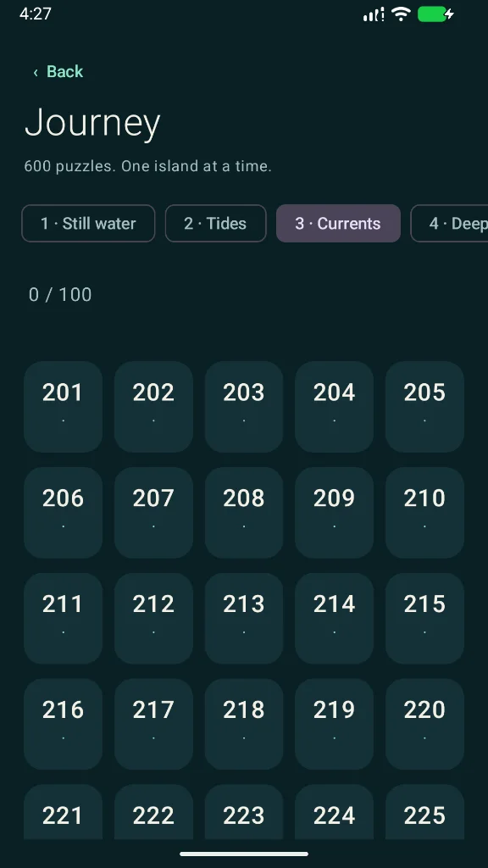Start puzzle 203

click(x=244, y=407)
